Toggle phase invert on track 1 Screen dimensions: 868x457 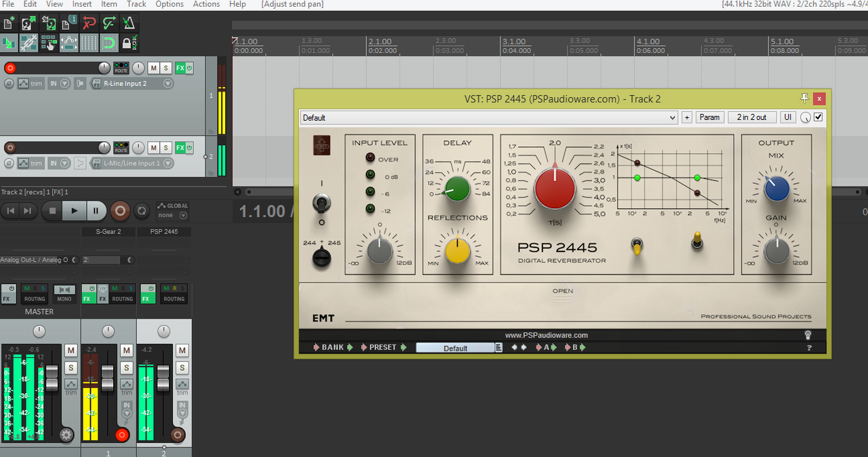click(x=9, y=84)
